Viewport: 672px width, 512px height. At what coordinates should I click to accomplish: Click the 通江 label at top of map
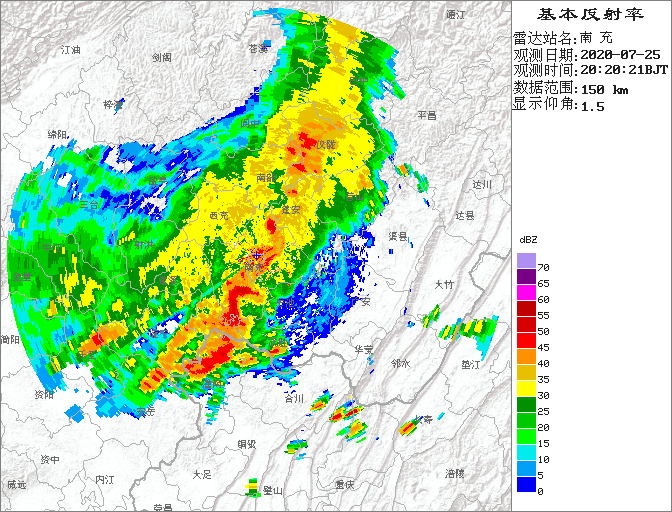456,15
